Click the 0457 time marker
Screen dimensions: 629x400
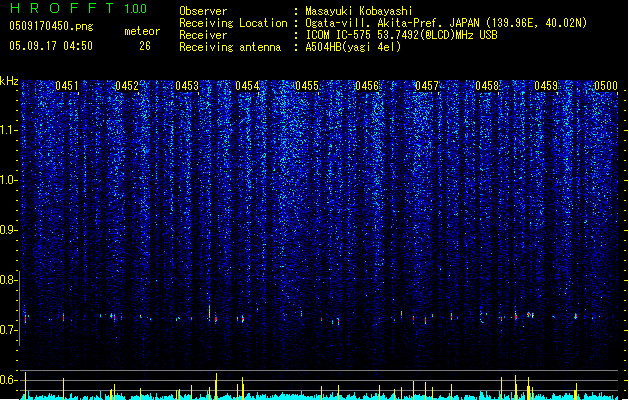427,86
